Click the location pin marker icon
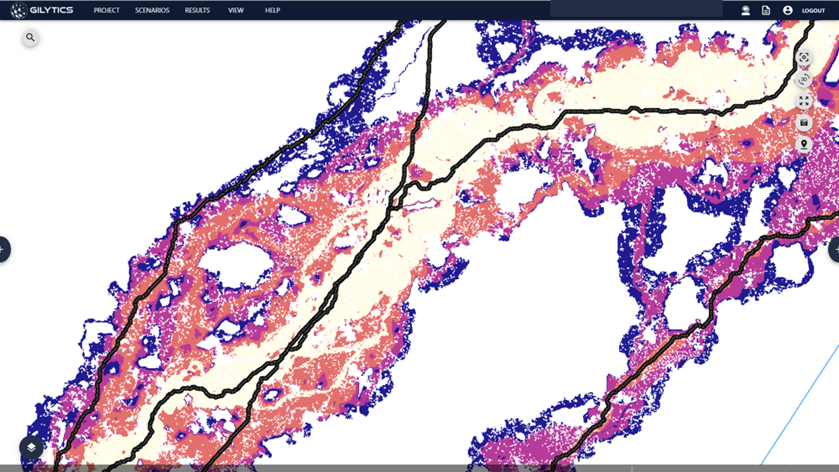The image size is (839, 472). (804, 144)
